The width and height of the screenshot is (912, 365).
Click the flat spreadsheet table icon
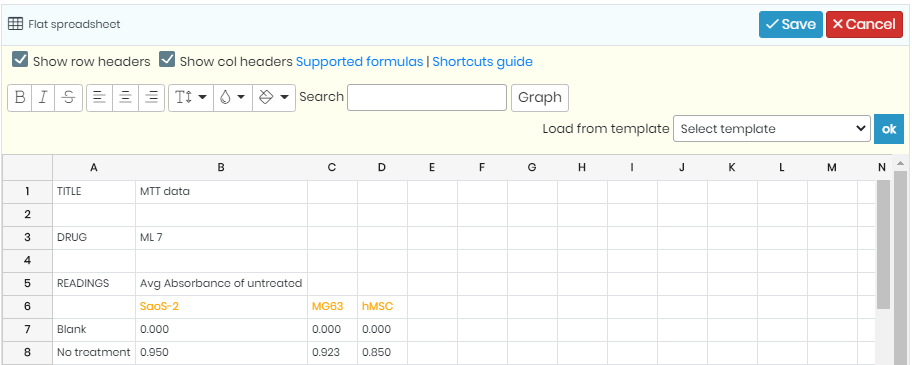point(15,24)
